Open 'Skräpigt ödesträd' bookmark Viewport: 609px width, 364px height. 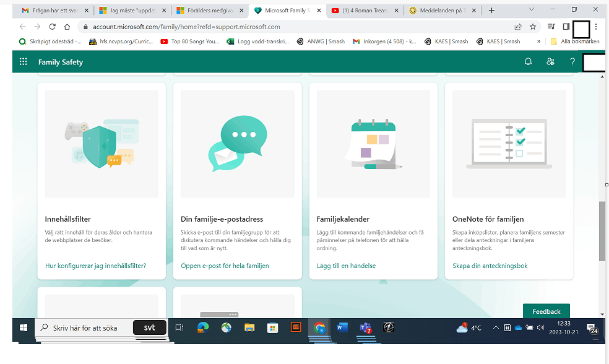tap(50, 41)
